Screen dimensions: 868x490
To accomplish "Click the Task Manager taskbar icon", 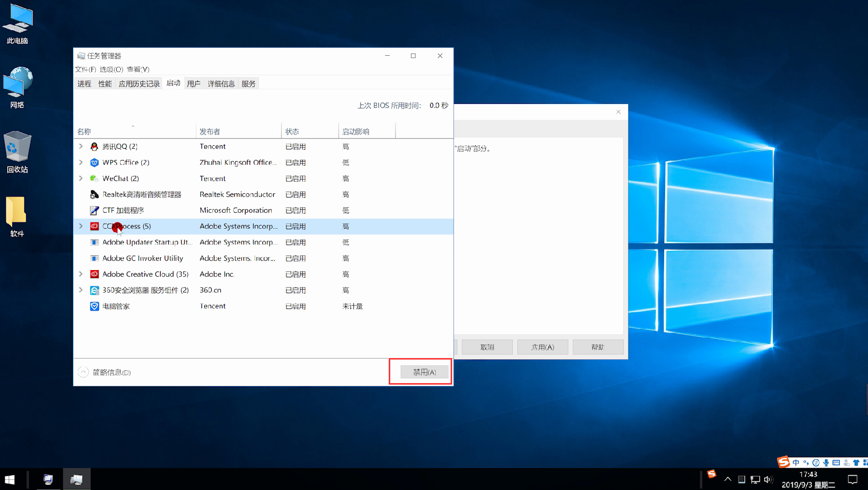I will (77, 479).
